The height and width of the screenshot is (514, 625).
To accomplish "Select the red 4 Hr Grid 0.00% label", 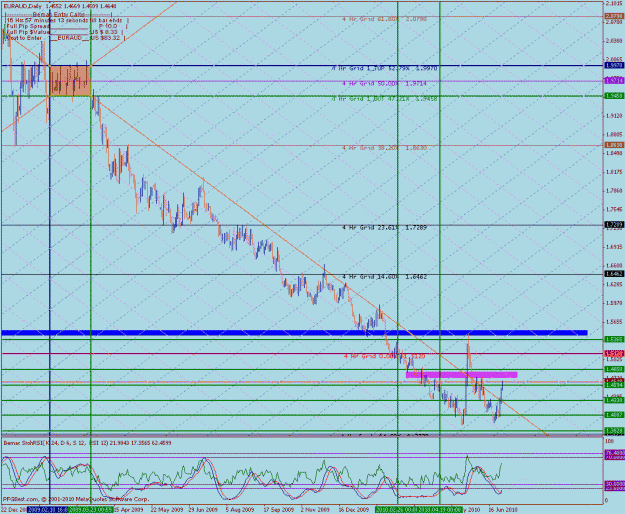I will [x=384, y=356].
